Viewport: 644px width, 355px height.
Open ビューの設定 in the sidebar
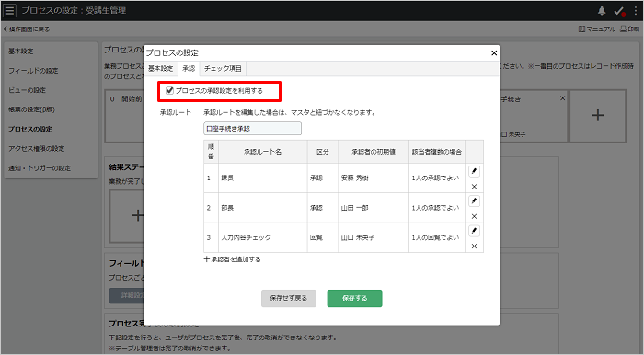pyautogui.click(x=27, y=90)
